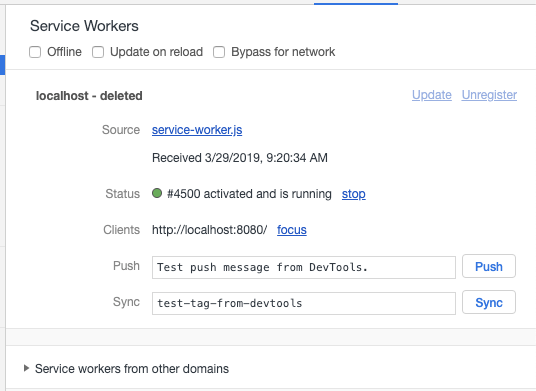Image resolution: width=536 pixels, height=391 pixels.
Task: Toggle Update on reload checkbox
Action: pyautogui.click(x=98, y=52)
